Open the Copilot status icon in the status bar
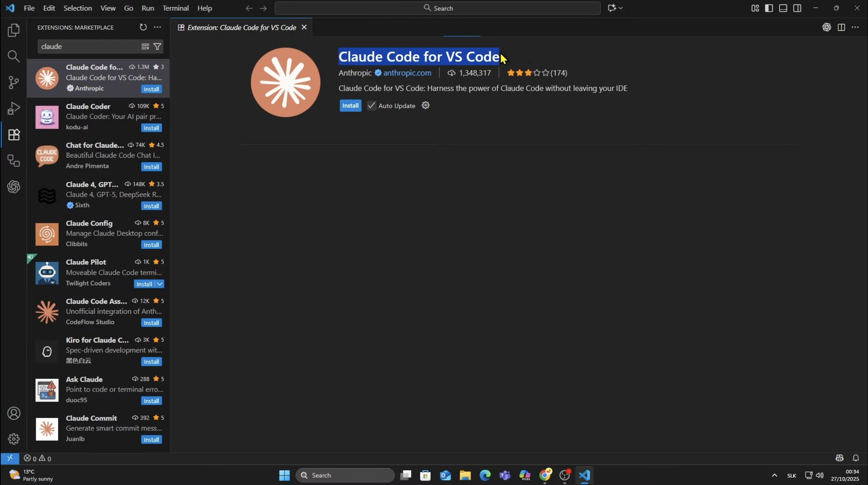 point(839,458)
